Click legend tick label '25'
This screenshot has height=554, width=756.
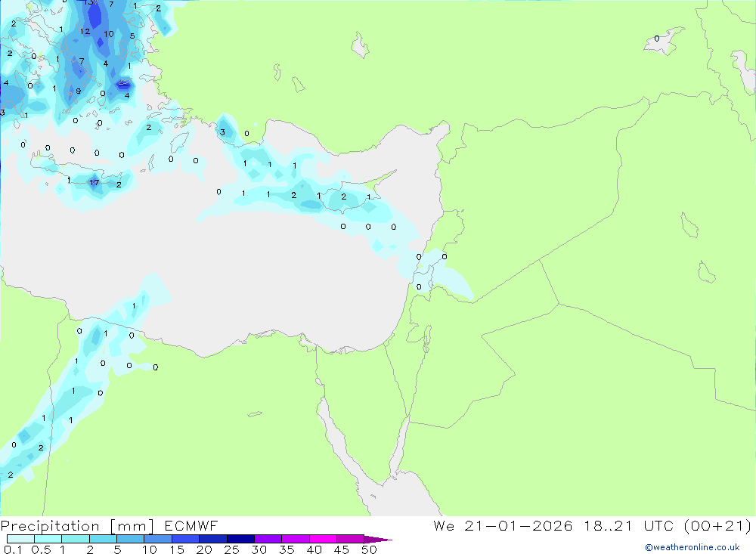click(x=232, y=549)
